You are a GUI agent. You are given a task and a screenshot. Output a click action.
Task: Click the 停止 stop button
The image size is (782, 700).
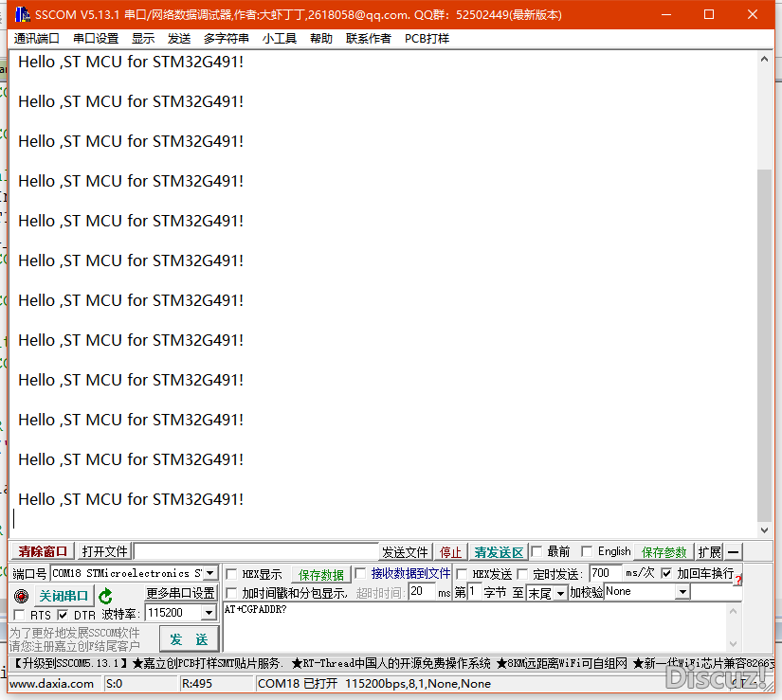point(451,552)
